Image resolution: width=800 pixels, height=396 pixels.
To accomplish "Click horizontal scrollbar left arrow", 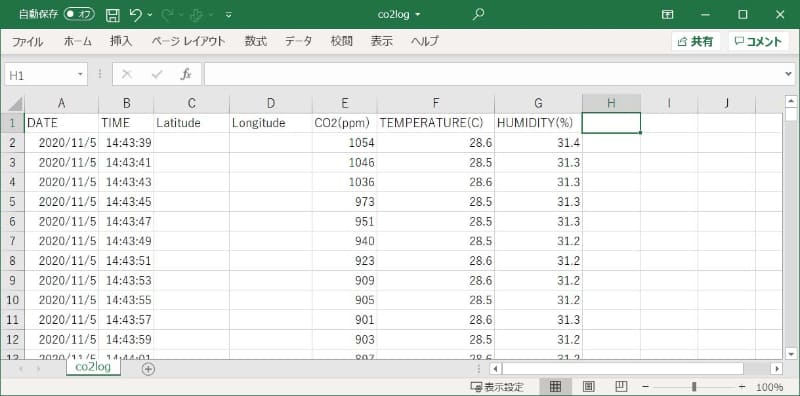I will (495, 368).
